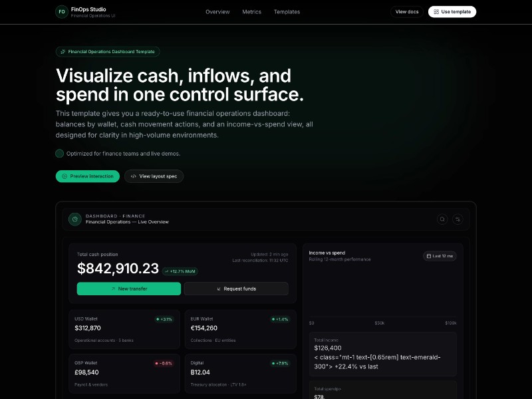
Task: Click the swap arrows icon in dashboard header
Action: tap(458, 219)
